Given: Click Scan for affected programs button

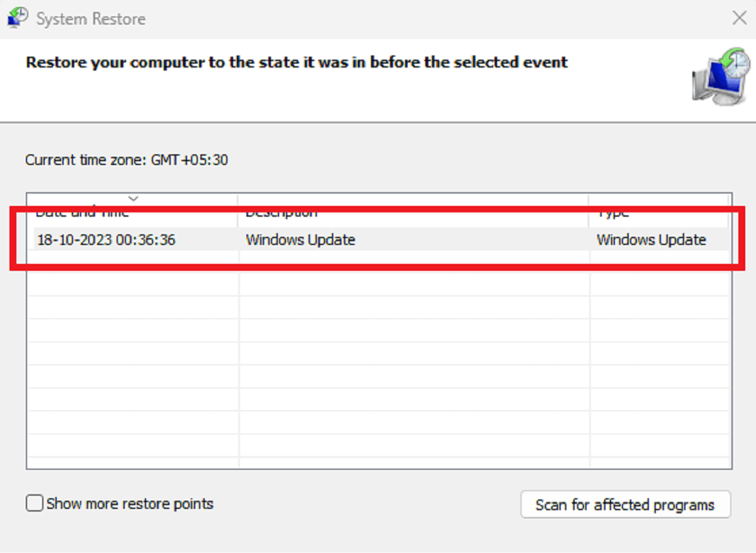Looking at the screenshot, I should coord(626,505).
